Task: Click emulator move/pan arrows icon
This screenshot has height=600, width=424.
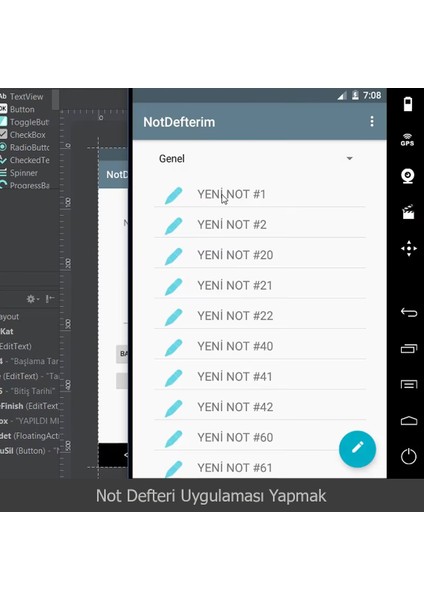Action: coord(409,248)
